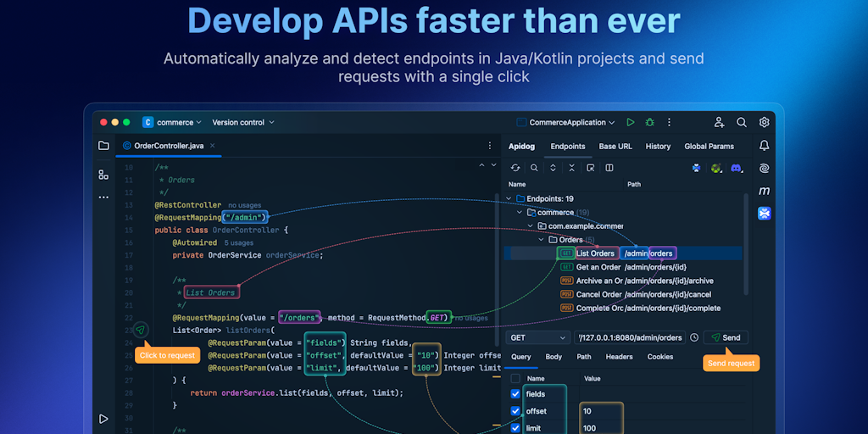Open the Headers tab in request panel
Image resolution: width=868 pixels, height=434 pixels.
pyautogui.click(x=619, y=357)
